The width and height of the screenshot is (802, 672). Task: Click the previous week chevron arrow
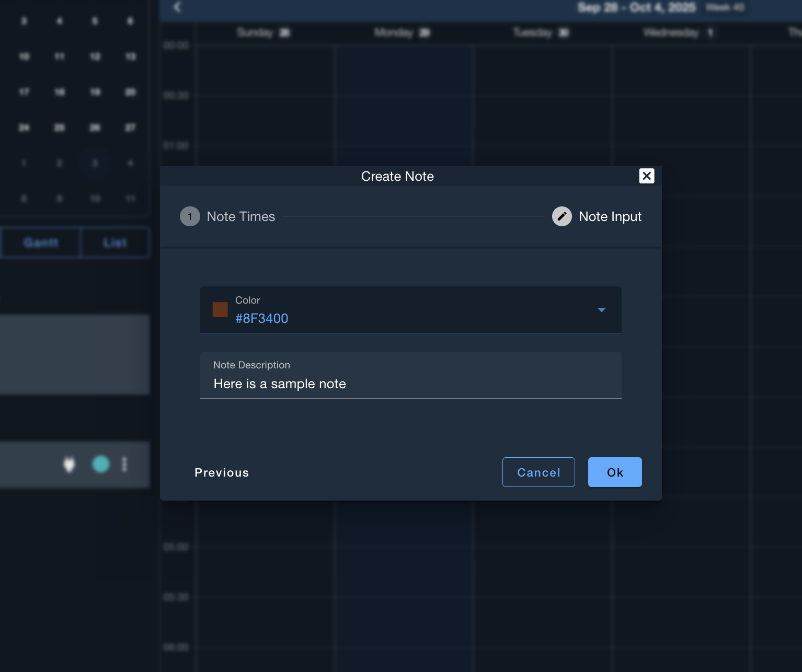177,7
